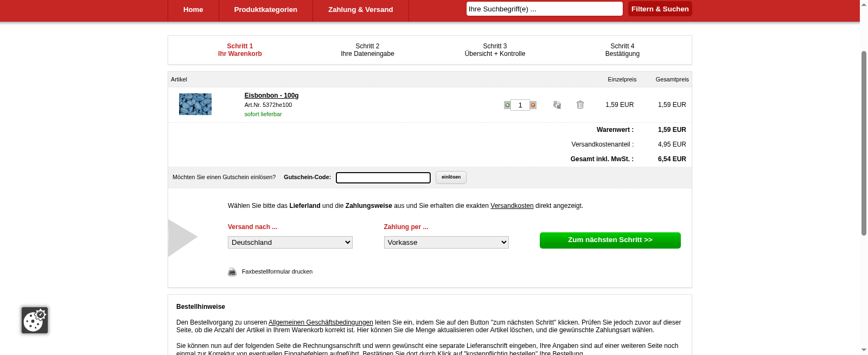Click the Einzelpreis column header
This screenshot has height=355, width=868.
tap(622, 79)
